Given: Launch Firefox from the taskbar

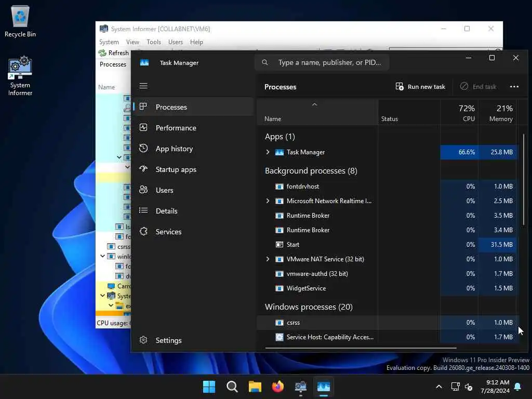Looking at the screenshot, I should tap(278, 387).
